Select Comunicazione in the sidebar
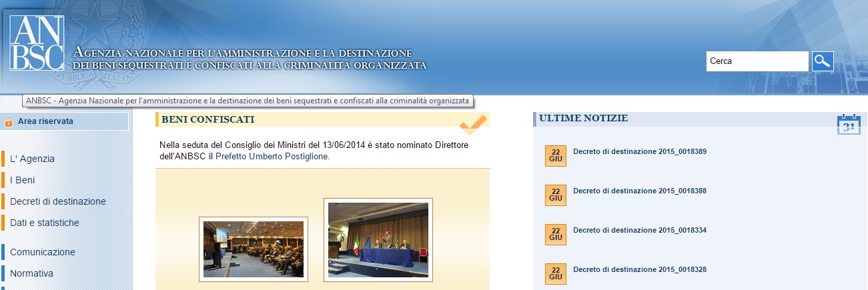 pyautogui.click(x=43, y=252)
